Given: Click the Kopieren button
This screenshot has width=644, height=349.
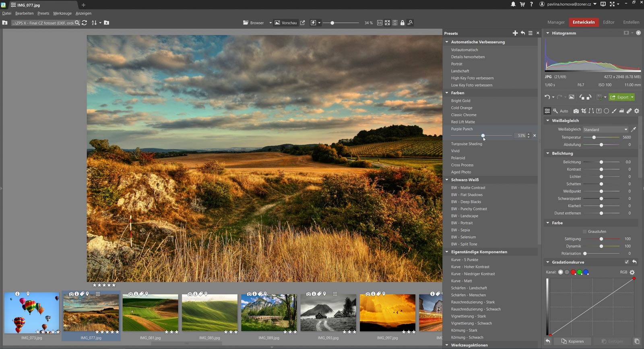Looking at the screenshot, I should pyautogui.click(x=572, y=341).
